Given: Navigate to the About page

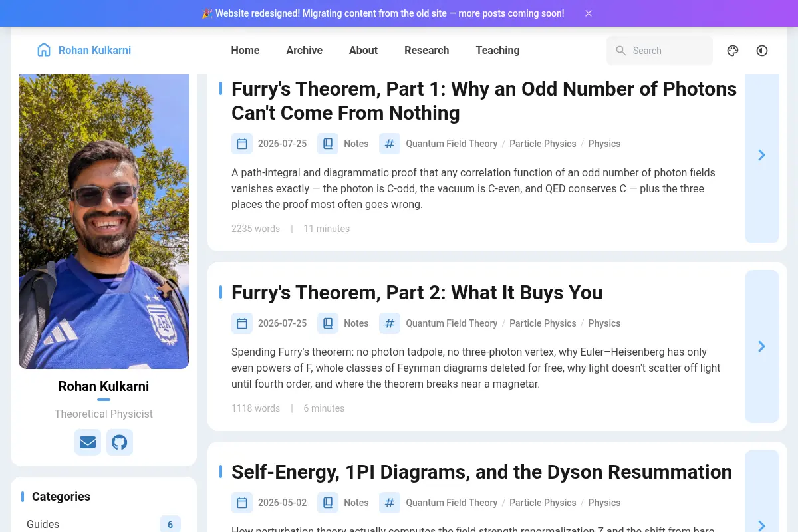Looking at the screenshot, I should [x=363, y=51].
